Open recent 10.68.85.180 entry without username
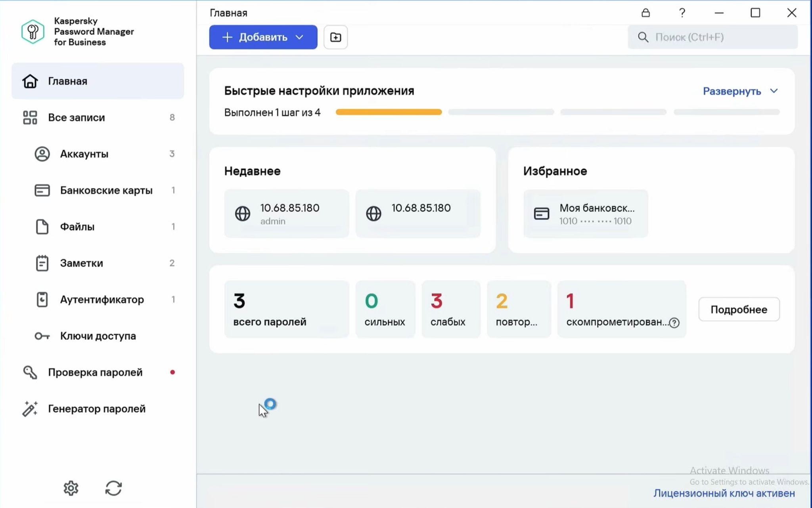This screenshot has height=508, width=812. 418,214
